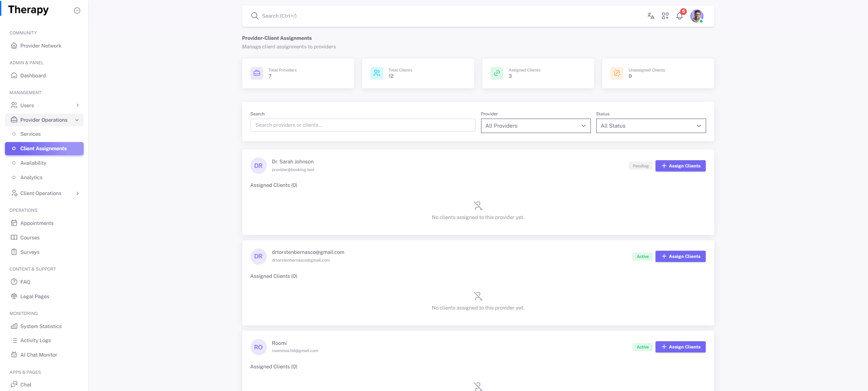The height and width of the screenshot is (391, 868).
Task: Click the Active badge for drtorstenbernasco provider
Action: tap(642, 257)
